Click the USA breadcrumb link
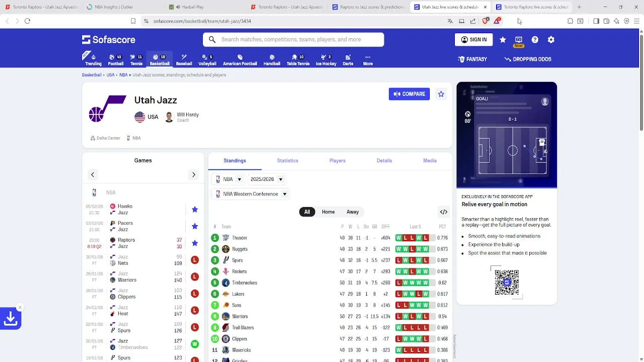The width and height of the screenshot is (644, 362). (110, 75)
